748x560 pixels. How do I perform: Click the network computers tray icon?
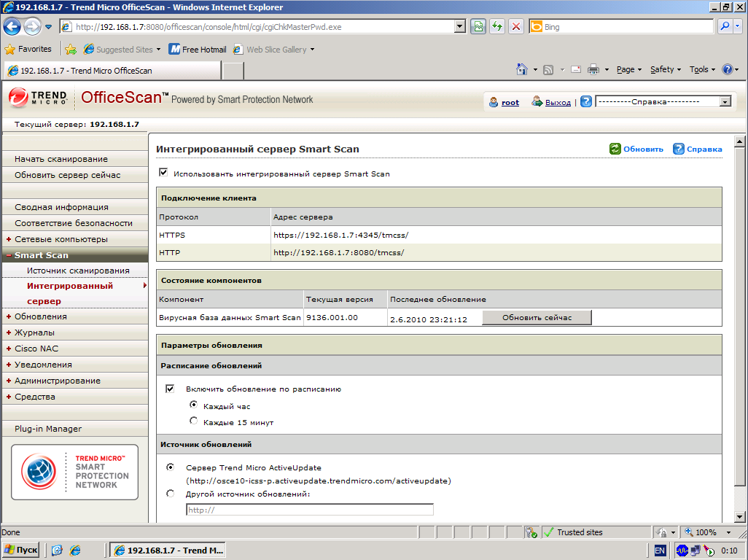(x=696, y=551)
